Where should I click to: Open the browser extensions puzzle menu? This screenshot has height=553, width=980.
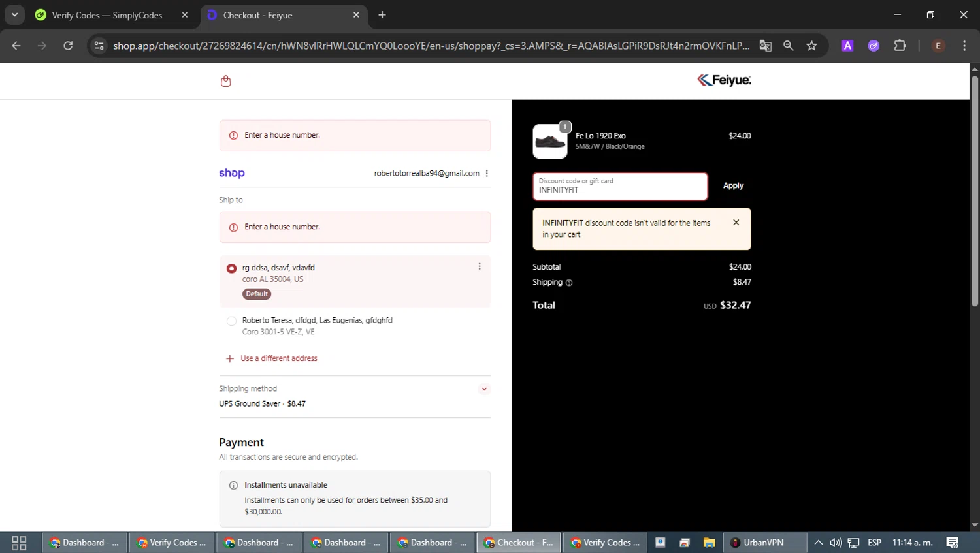coord(900,46)
